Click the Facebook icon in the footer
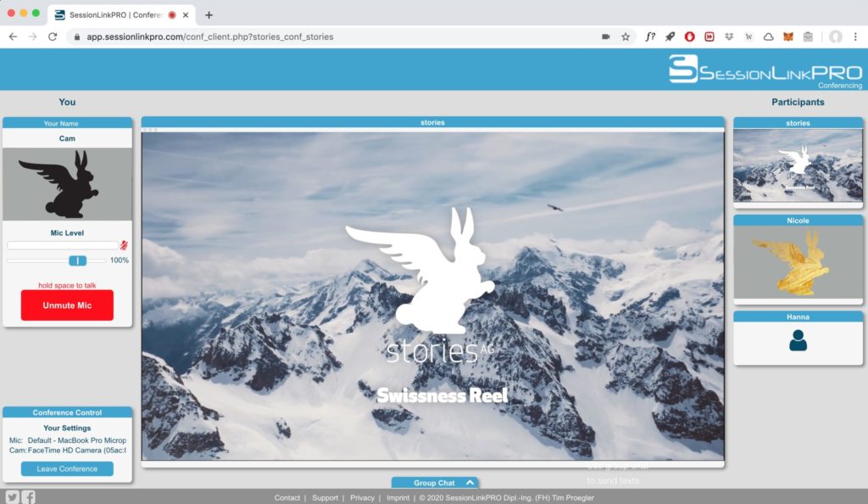Viewport: 868px width, 504px height. click(29, 497)
